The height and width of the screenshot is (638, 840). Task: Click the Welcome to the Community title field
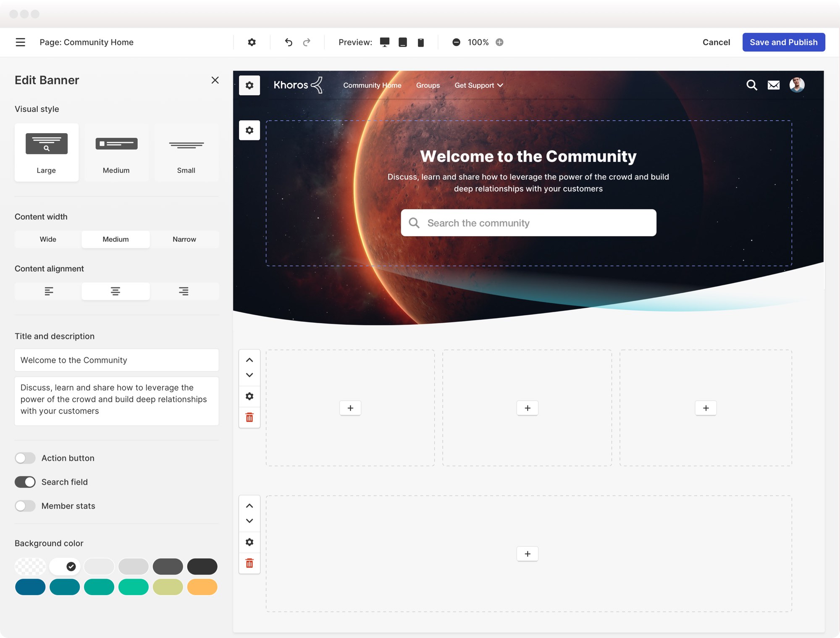coord(117,360)
